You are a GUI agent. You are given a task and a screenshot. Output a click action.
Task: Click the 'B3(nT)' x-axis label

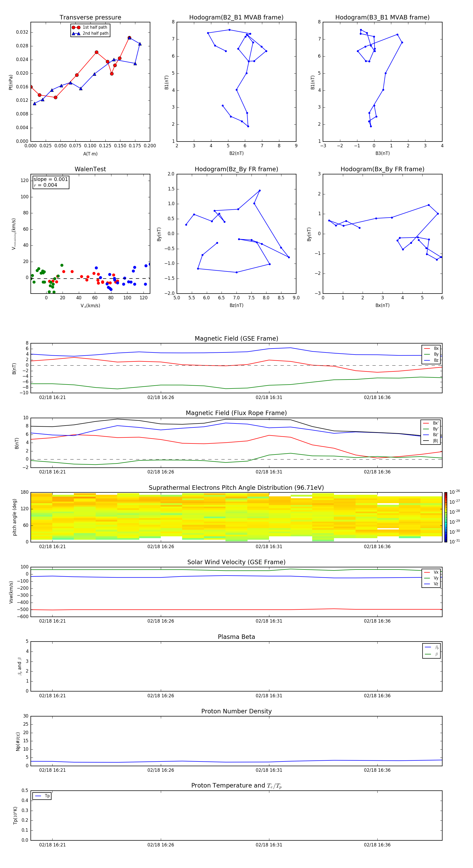click(382, 153)
